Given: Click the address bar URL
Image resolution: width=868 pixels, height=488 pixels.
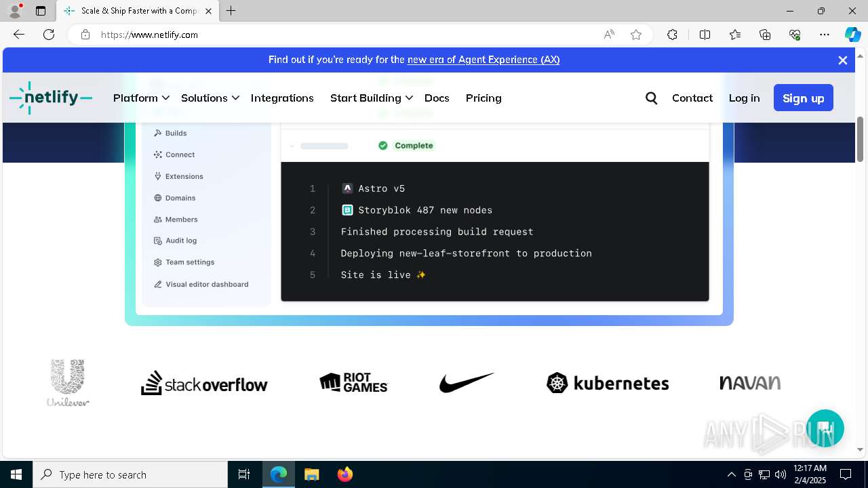Looking at the screenshot, I should [x=149, y=35].
